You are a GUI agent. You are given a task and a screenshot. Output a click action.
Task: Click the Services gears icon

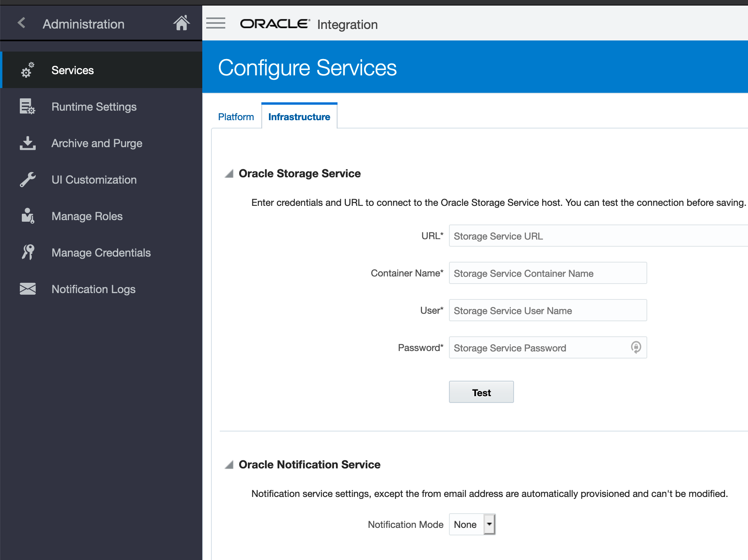pos(27,70)
